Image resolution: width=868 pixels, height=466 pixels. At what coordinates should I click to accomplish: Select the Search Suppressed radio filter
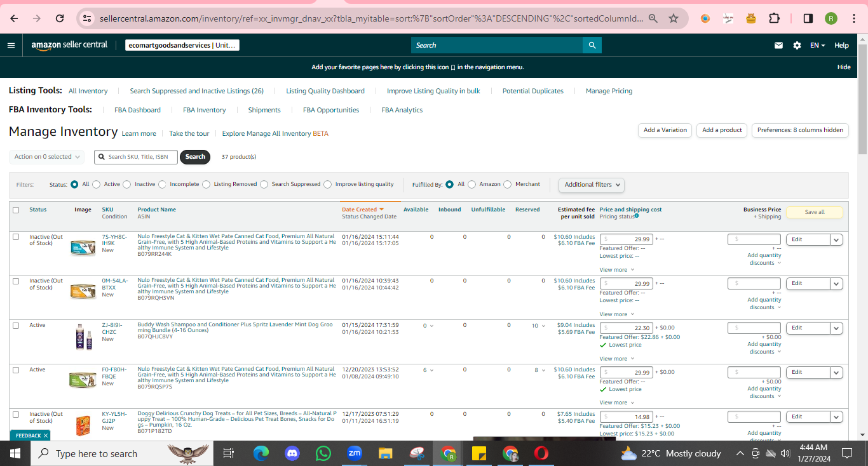[264, 185]
